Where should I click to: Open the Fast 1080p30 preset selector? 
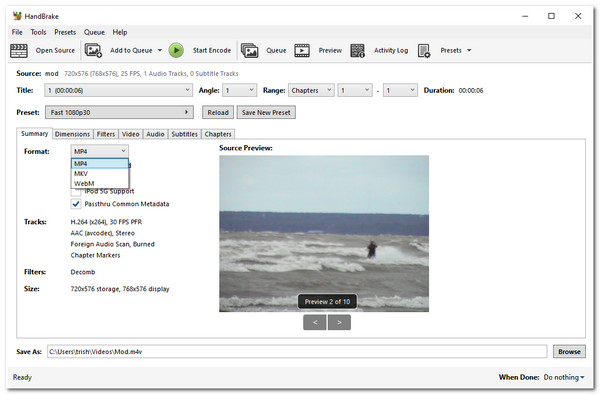click(119, 113)
